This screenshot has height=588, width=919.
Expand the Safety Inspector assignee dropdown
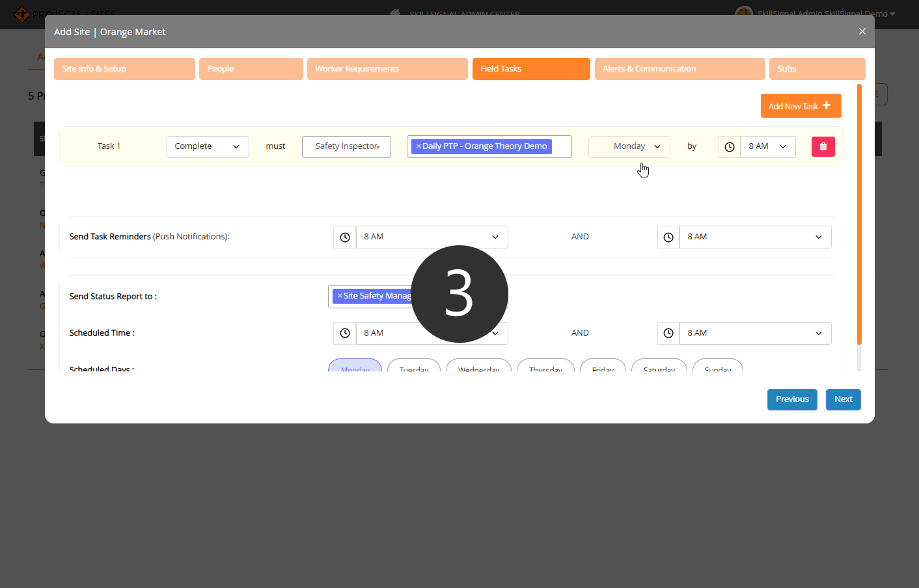click(346, 146)
